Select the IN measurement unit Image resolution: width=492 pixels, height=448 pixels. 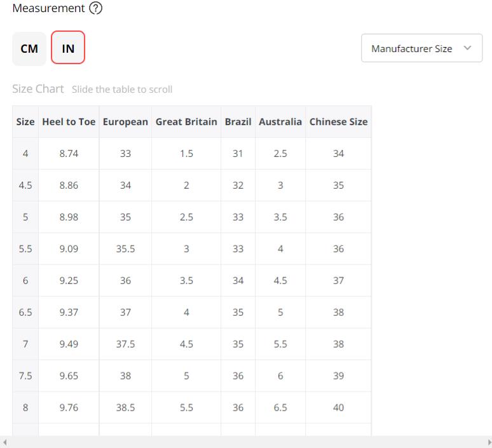coord(68,49)
